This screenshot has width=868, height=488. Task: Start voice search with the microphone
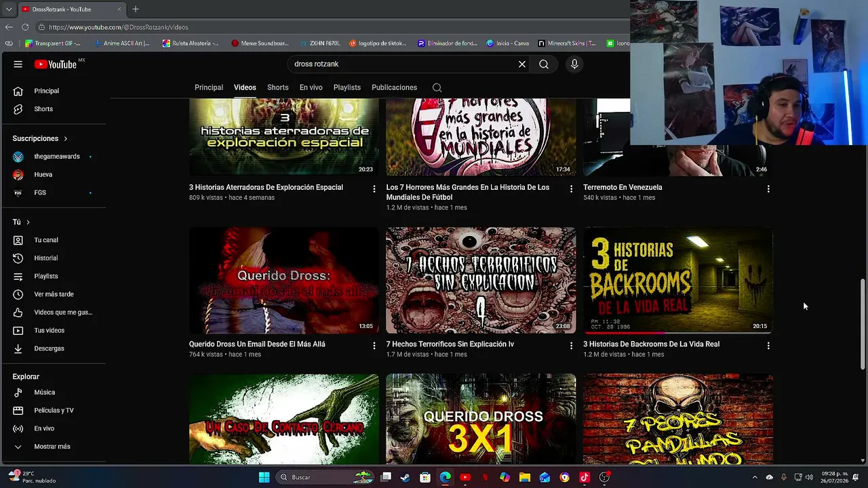click(574, 64)
